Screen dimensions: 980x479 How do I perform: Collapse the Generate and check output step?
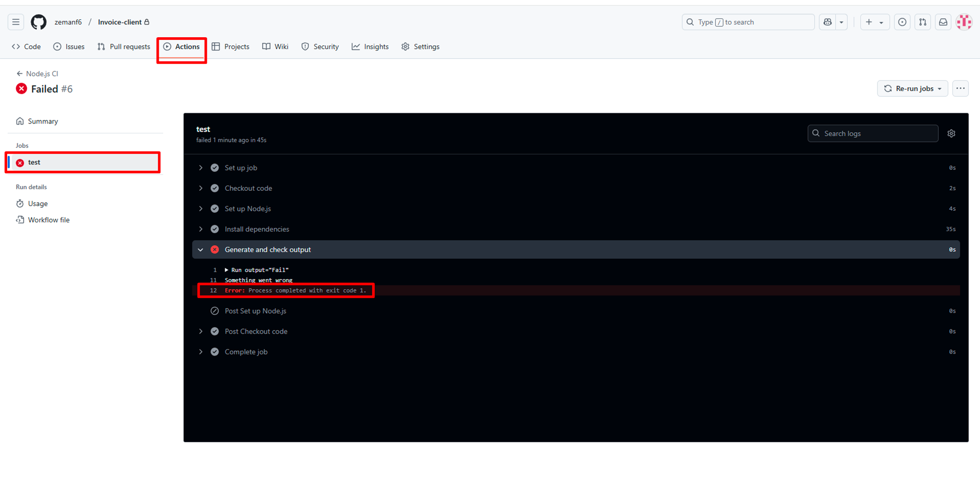(200, 249)
